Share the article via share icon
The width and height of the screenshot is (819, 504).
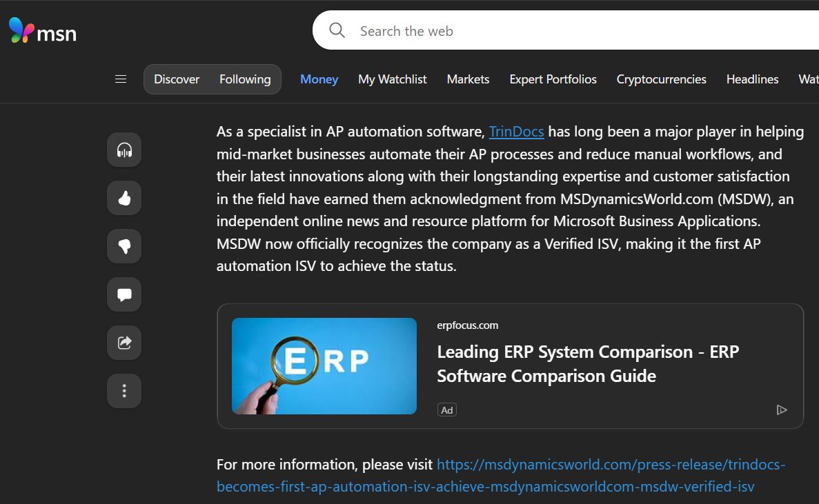coord(124,343)
